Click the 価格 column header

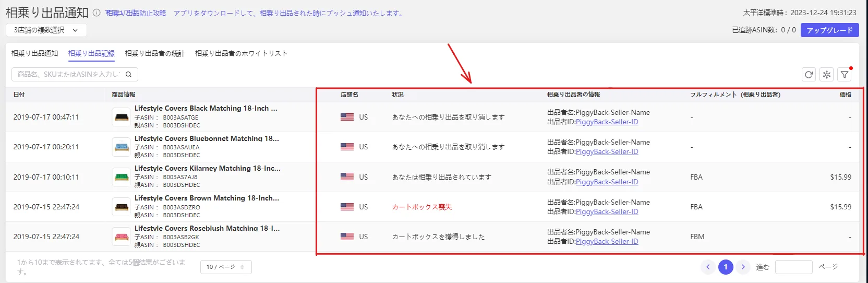point(845,95)
